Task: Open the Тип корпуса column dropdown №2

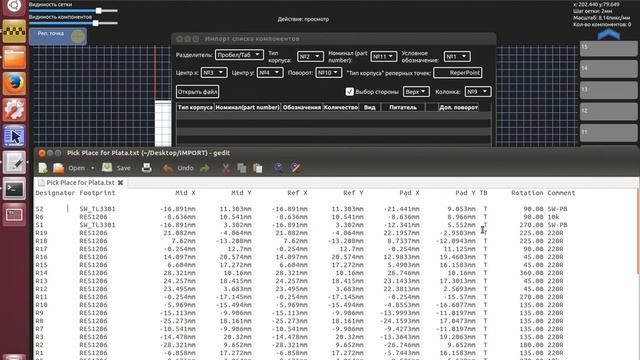Action: 310,56
